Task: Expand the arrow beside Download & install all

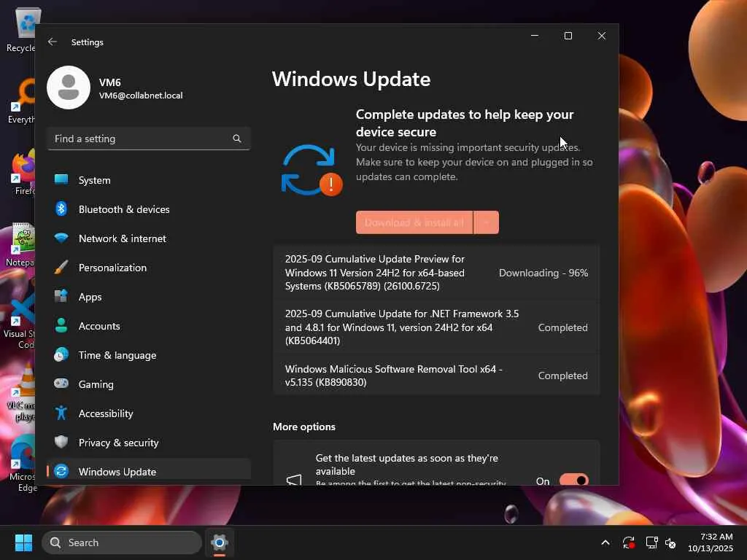Action: 486,222
